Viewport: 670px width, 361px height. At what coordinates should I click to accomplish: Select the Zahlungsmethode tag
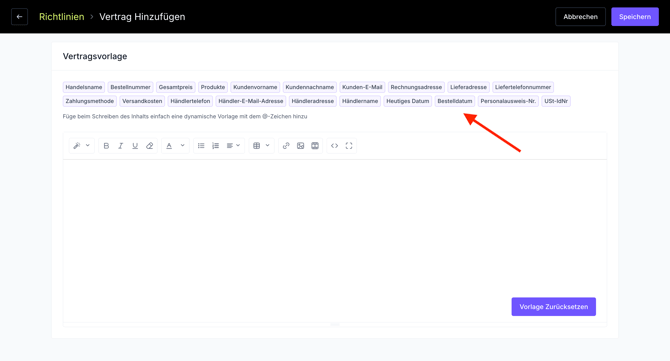click(90, 101)
